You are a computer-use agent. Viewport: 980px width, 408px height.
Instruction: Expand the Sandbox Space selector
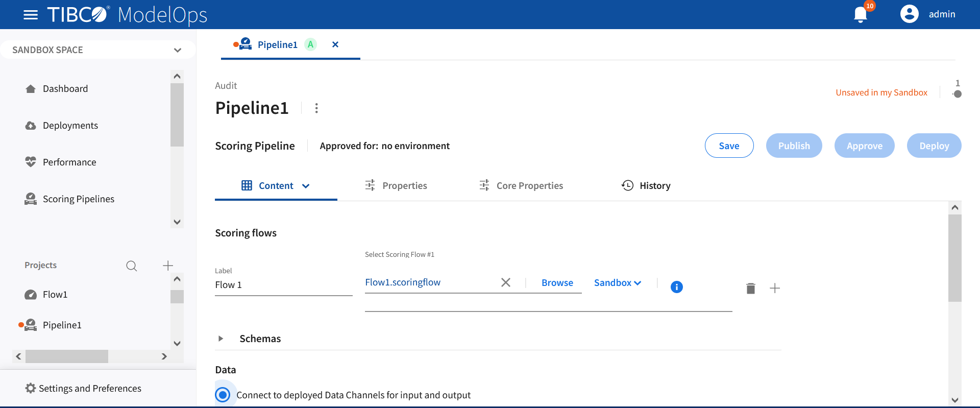coord(177,50)
